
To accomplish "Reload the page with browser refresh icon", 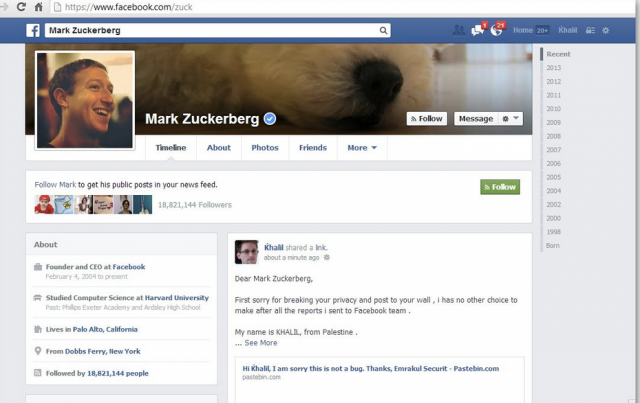I will pyautogui.click(x=21, y=7).
